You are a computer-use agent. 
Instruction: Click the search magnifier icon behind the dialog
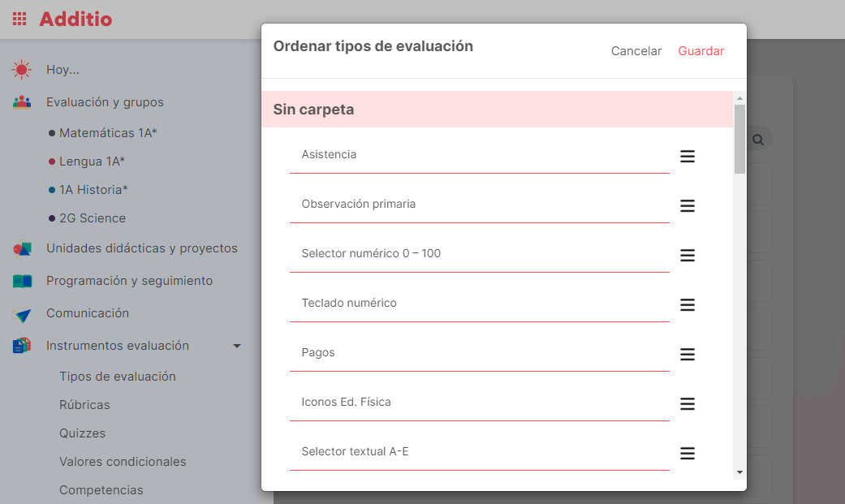[758, 140]
